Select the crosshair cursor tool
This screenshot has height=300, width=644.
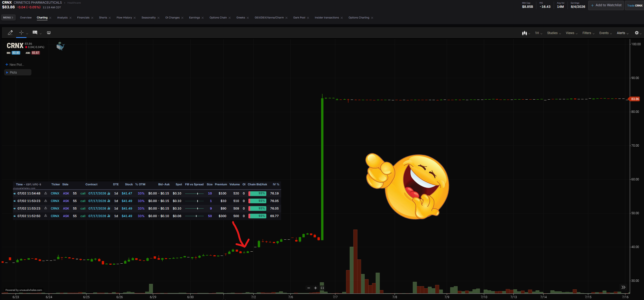tap(21, 32)
